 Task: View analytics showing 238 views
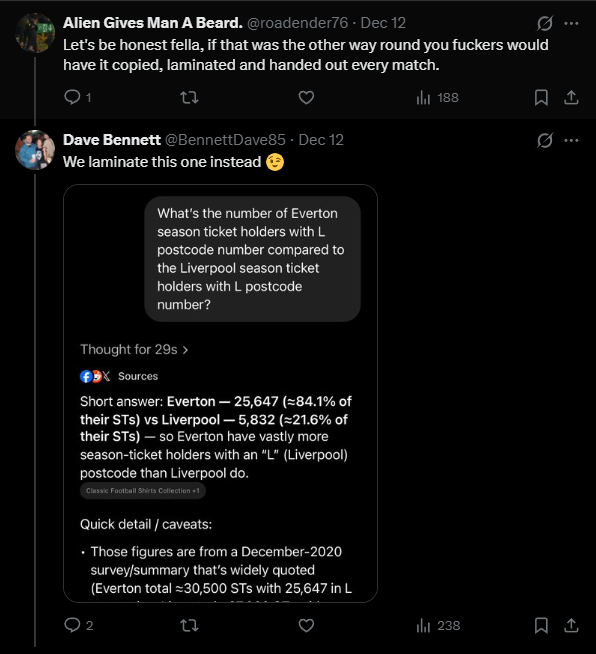tap(438, 625)
